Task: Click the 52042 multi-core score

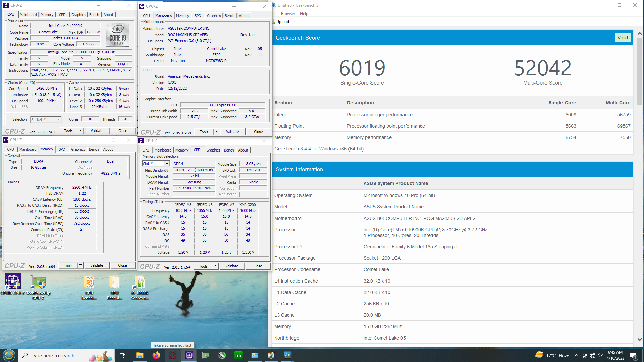Action: click(543, 68)
